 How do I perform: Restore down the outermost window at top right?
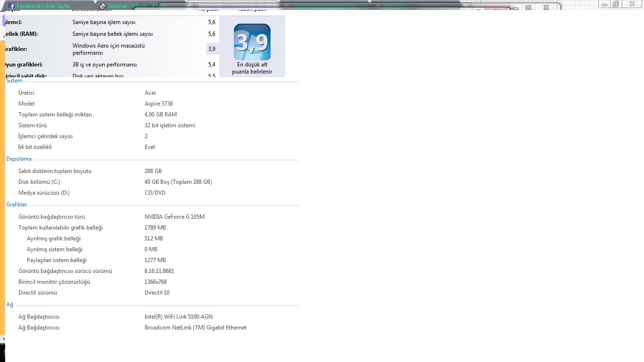click(x=616, y=4)
